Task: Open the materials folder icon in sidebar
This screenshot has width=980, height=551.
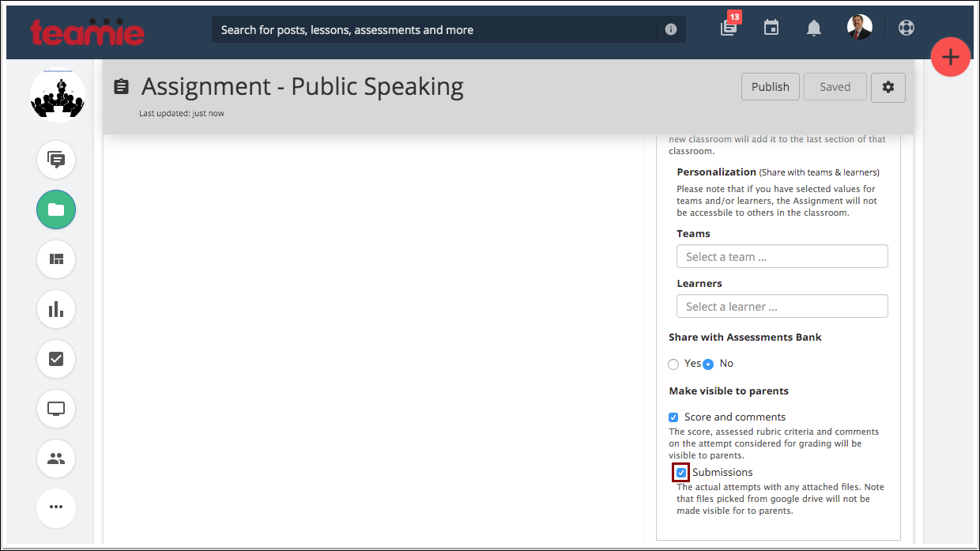Action: pos(56,209)
